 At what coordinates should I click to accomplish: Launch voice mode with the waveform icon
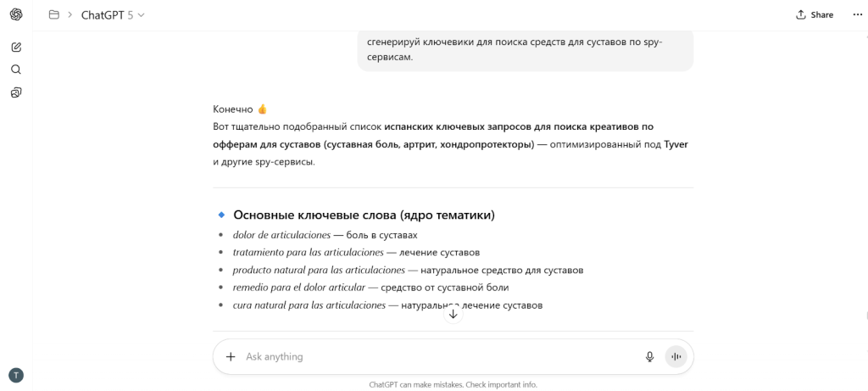click(x=676, y=357)
